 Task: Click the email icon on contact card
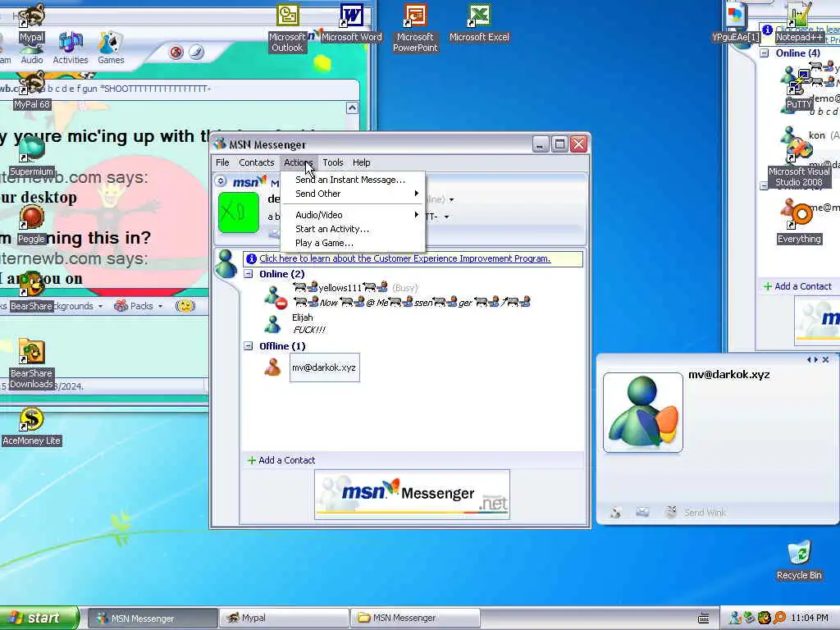(642, 512)
